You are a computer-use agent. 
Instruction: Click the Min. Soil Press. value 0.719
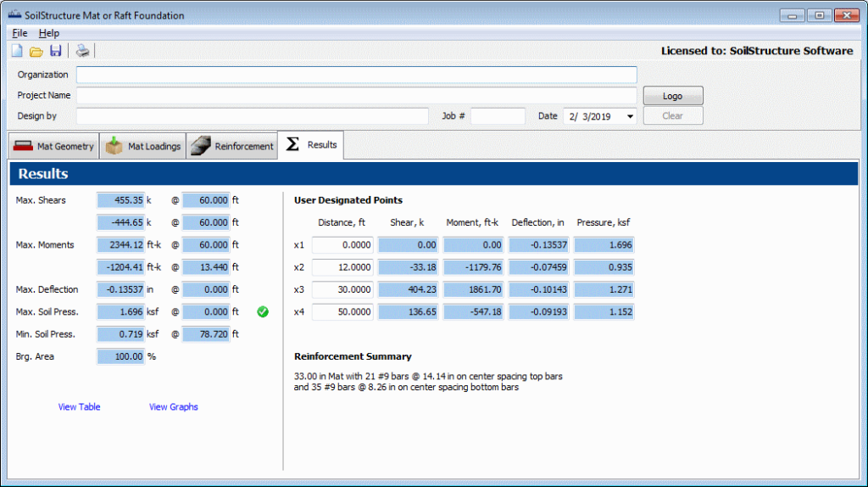[120, 334]
